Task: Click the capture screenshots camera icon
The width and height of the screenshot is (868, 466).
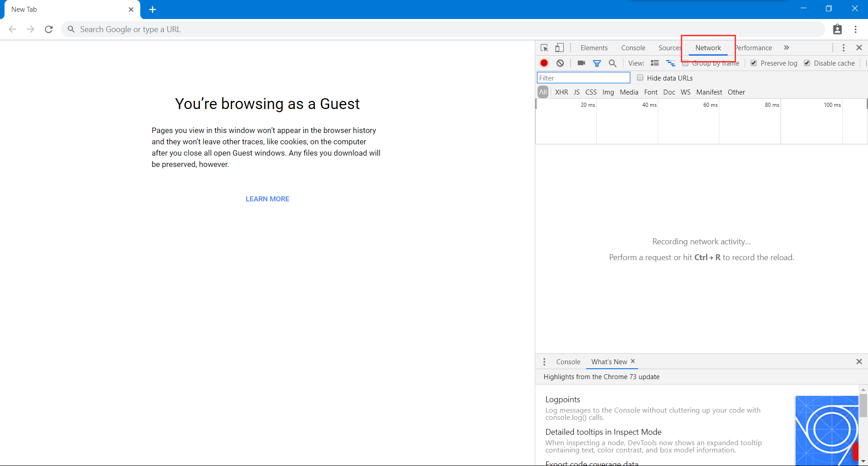Action: click(581, 63)
